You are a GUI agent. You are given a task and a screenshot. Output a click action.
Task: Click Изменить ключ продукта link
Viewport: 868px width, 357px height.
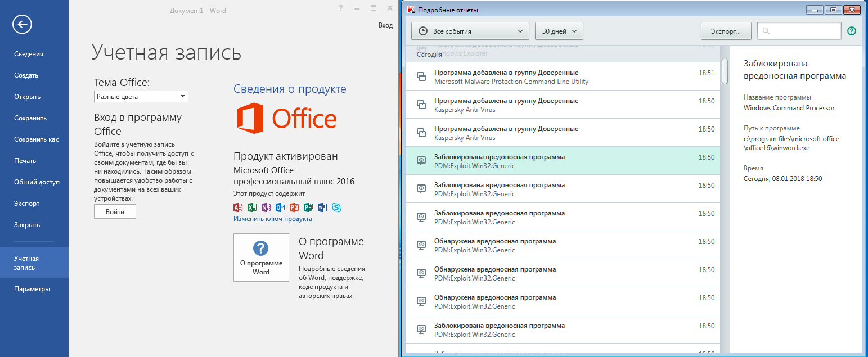tap(273, 219)
